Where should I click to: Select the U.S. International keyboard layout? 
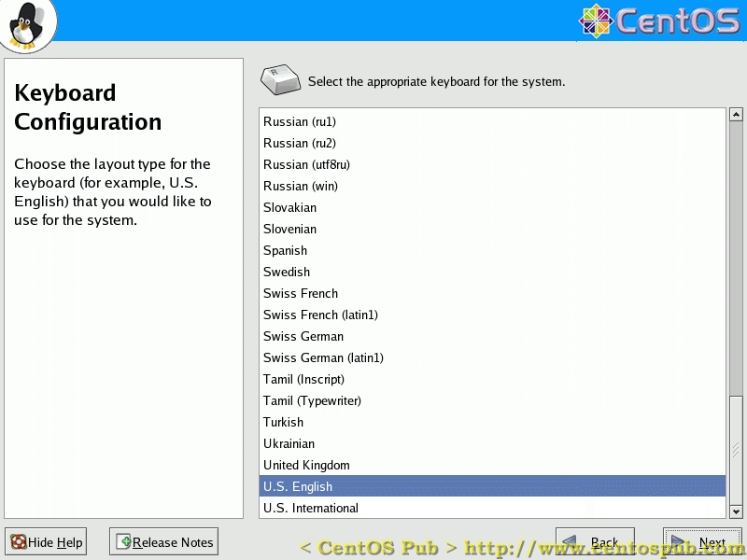[308, 508]
